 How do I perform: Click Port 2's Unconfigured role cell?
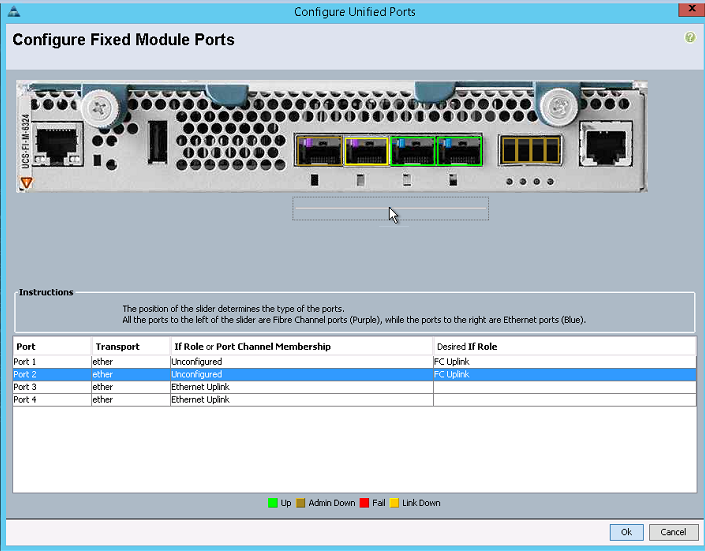click(302, 374)
